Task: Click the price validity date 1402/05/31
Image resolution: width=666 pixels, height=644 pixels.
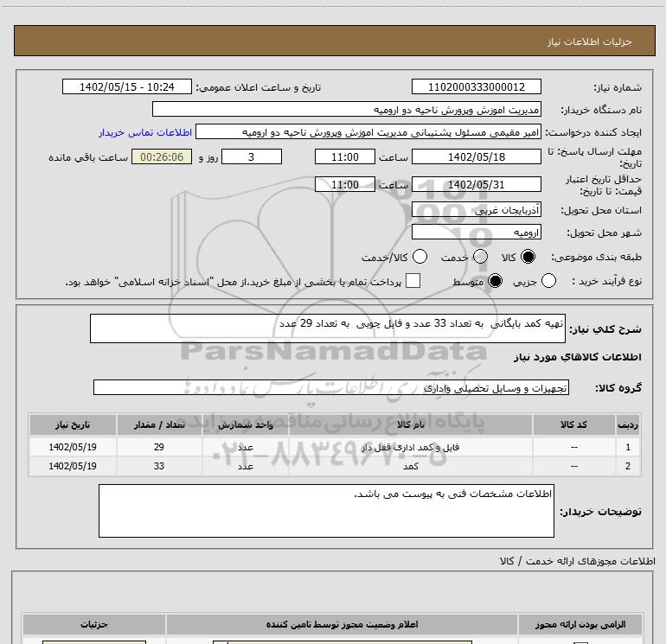Action: [476, 185]
